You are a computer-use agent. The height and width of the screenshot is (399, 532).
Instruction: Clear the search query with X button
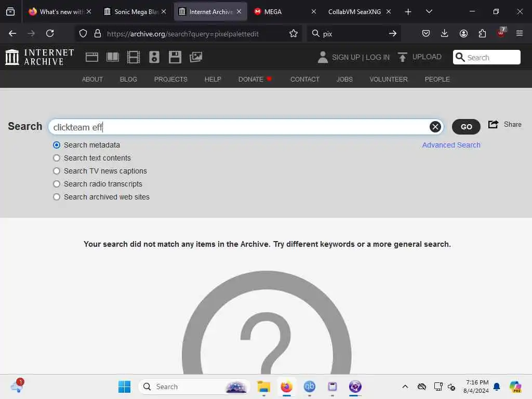pyautogui.click(x=435, y=127)
